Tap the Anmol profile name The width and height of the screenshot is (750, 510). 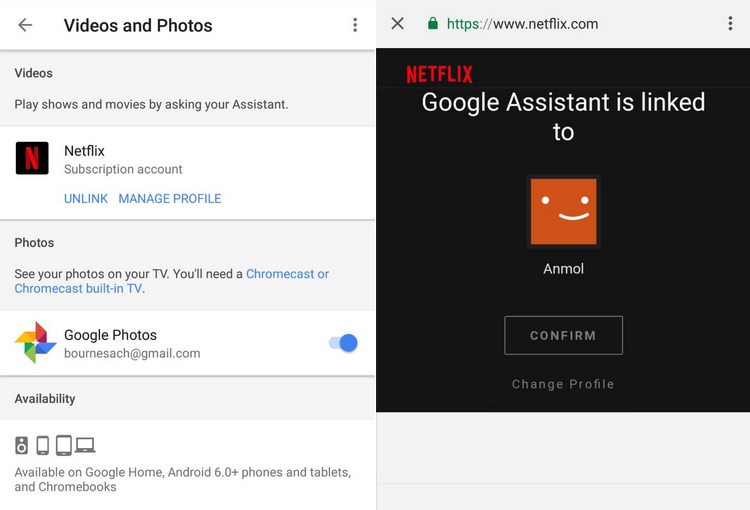563,269
